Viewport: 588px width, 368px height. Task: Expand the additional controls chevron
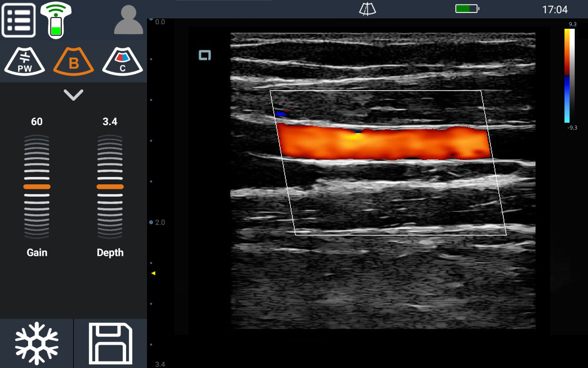pyautogui.click(x=73, y=95)
